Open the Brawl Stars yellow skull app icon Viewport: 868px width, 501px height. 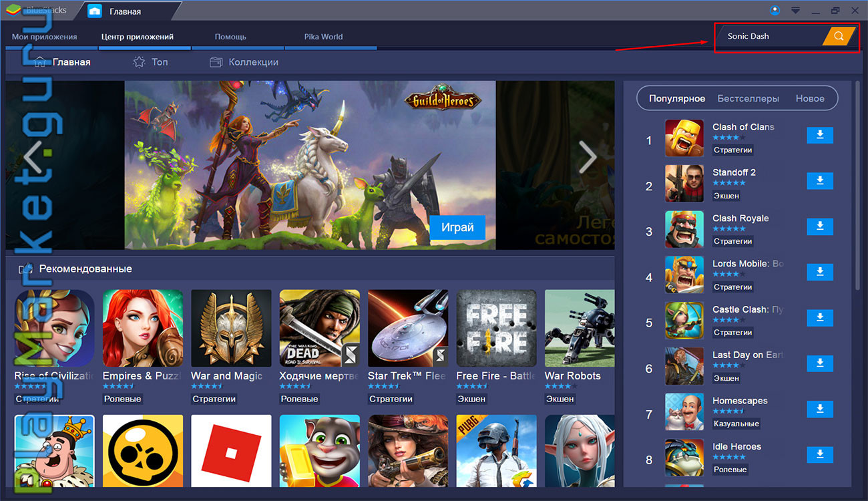pyautogui.click(x=143, y=451)
